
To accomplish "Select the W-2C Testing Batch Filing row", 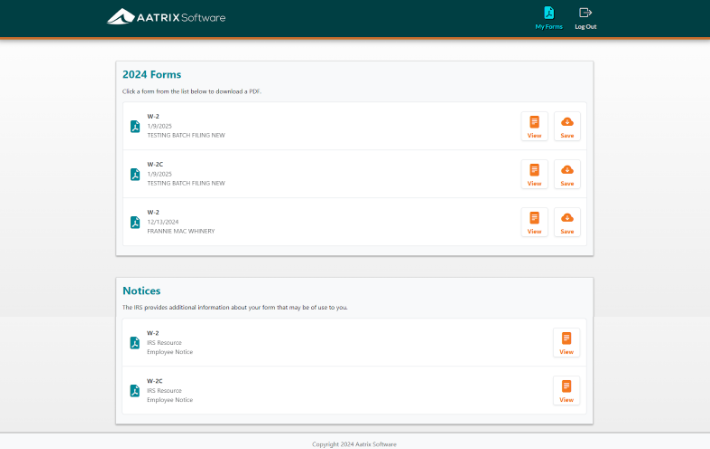I will 186,183.
